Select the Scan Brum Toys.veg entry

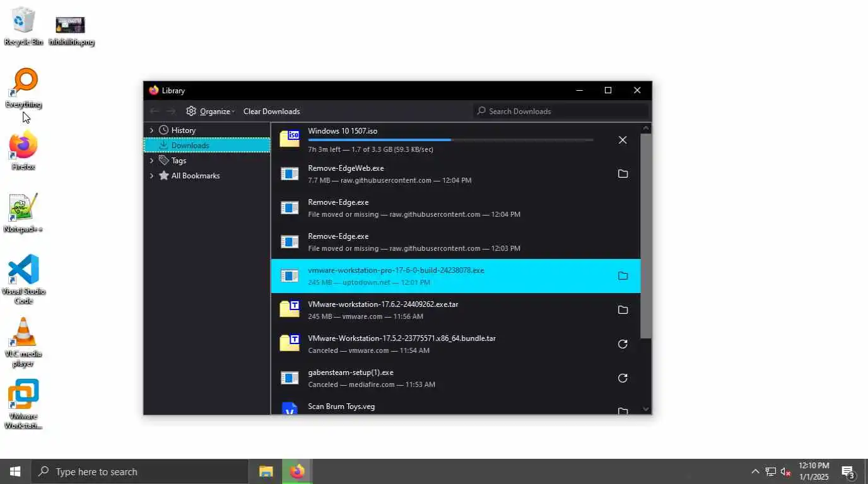(455, 405)
